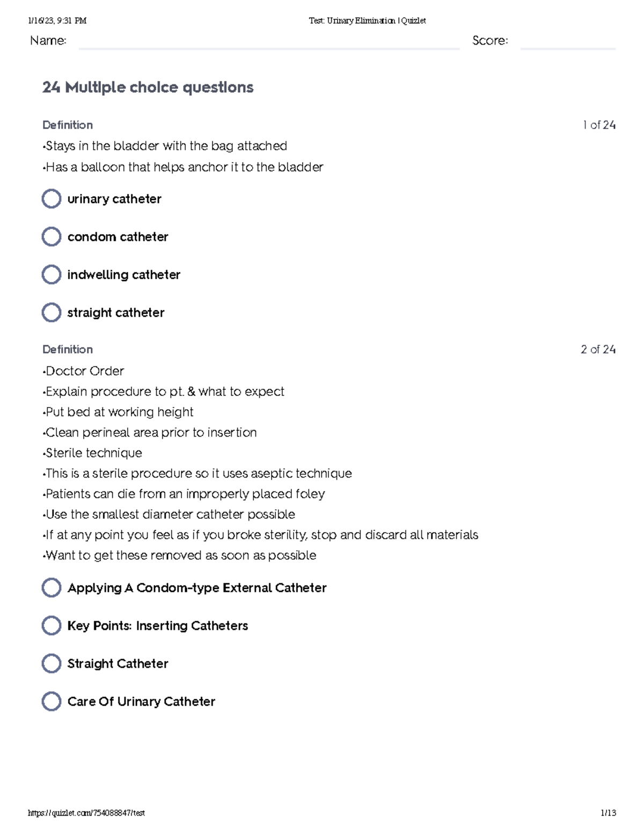Screen dimensions: 644x834
Task: Click the "1/13" page number footer
Action: tap(609, 813)
